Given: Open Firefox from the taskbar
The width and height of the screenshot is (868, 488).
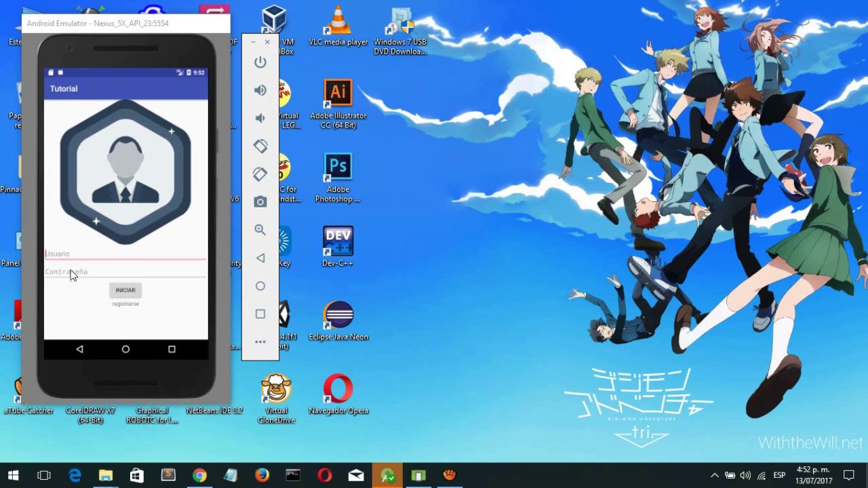Looking at the screenshot, I should pyautogui.click(x=262, y=475).
